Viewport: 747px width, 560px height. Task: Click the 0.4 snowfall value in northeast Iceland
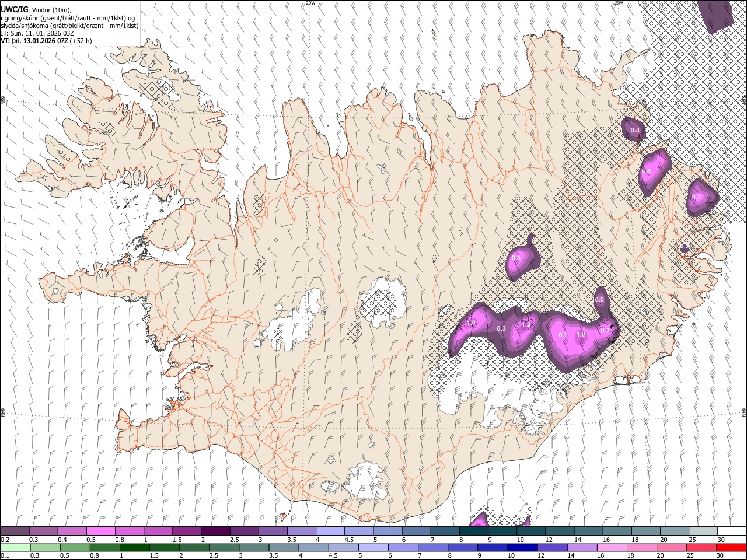click(x=635, y=130)
